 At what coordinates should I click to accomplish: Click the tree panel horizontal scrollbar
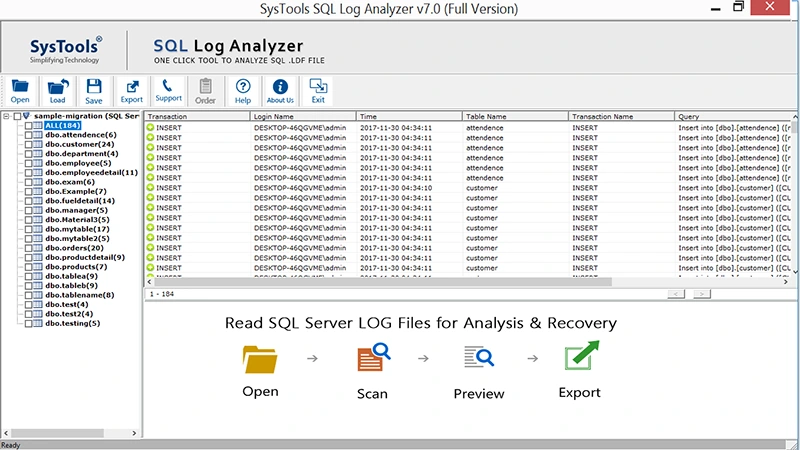[x=57, y=433]
